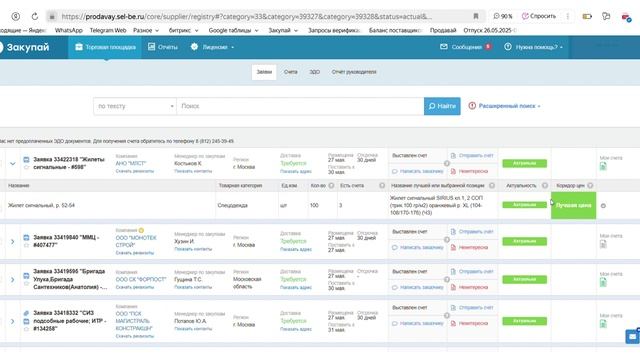The height and width of the screenshot is (360, 640).
Task: Open the Лицензия dropdown menu
Action: [212, 47]
